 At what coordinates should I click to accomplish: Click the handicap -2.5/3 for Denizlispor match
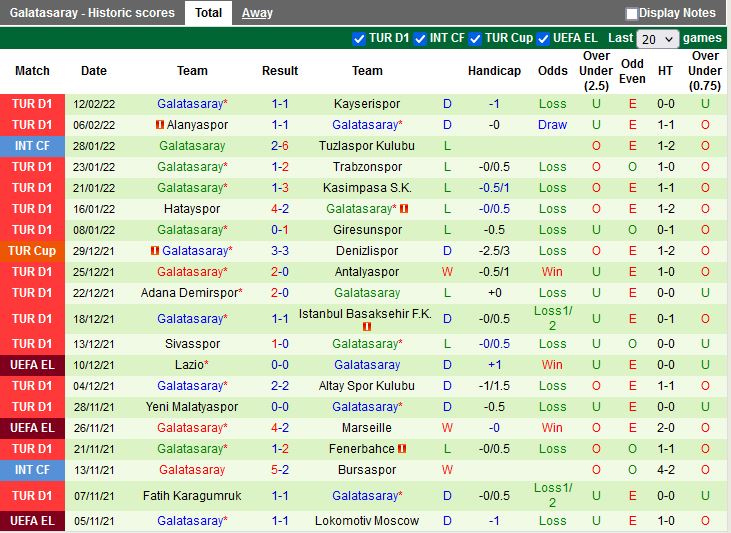[494, 250]
